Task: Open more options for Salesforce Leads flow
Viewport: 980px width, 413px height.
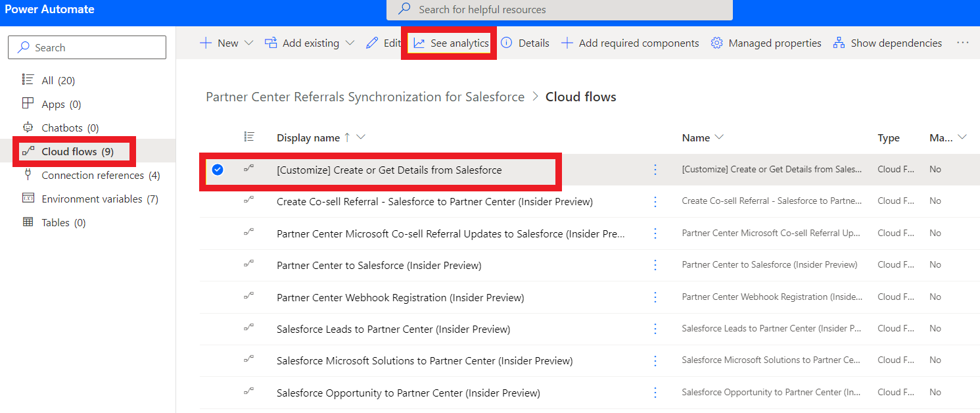Action: (x=655, y=329)
